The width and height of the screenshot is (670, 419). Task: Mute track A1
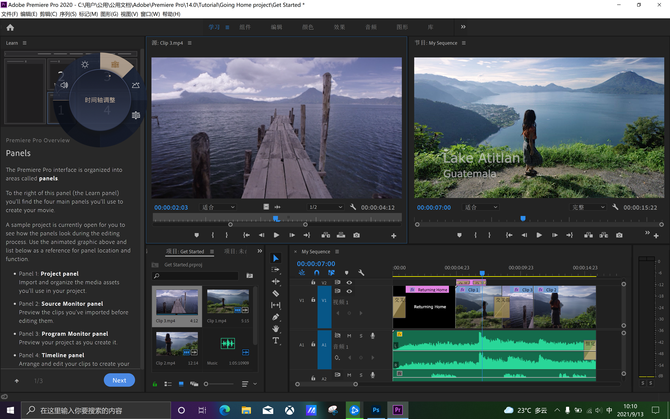tap(349, 336)
